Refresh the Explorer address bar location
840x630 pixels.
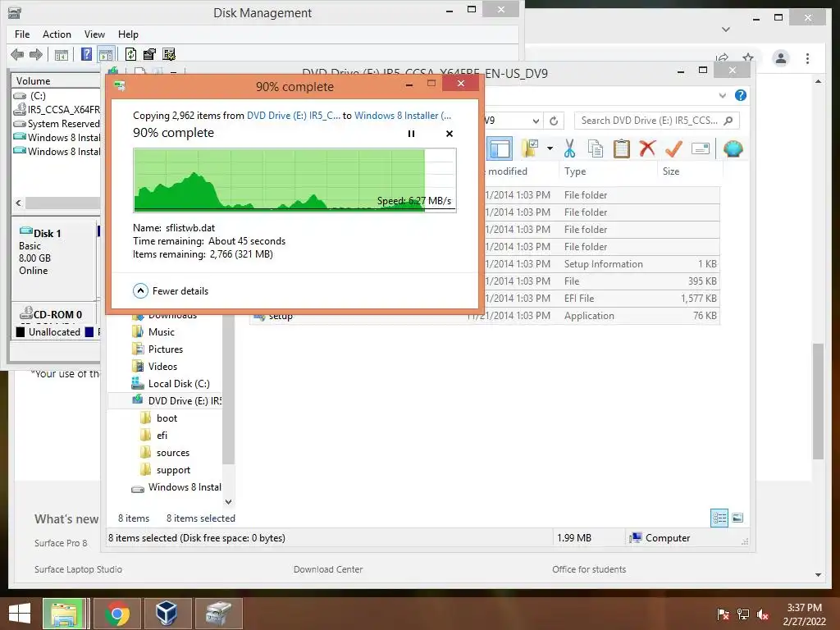tap(554, 121)
